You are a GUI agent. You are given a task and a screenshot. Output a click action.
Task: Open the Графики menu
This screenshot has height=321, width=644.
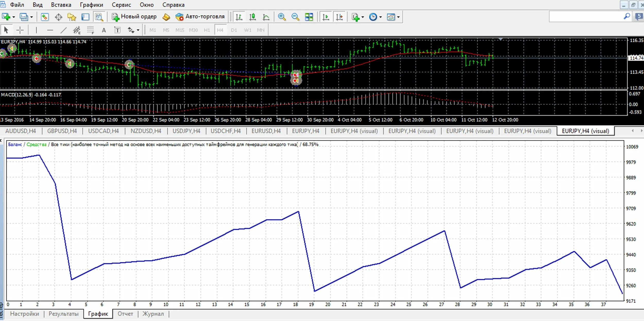pos(91,5)
